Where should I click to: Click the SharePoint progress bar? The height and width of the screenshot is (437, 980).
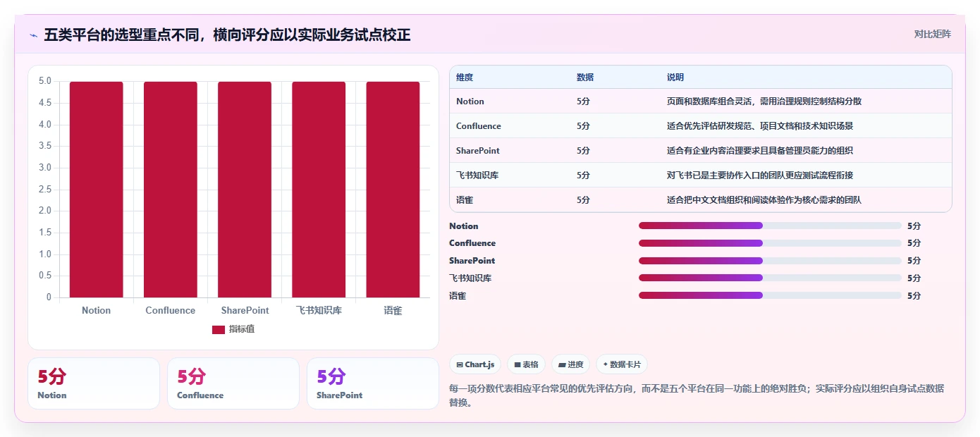tap(770, 261)
